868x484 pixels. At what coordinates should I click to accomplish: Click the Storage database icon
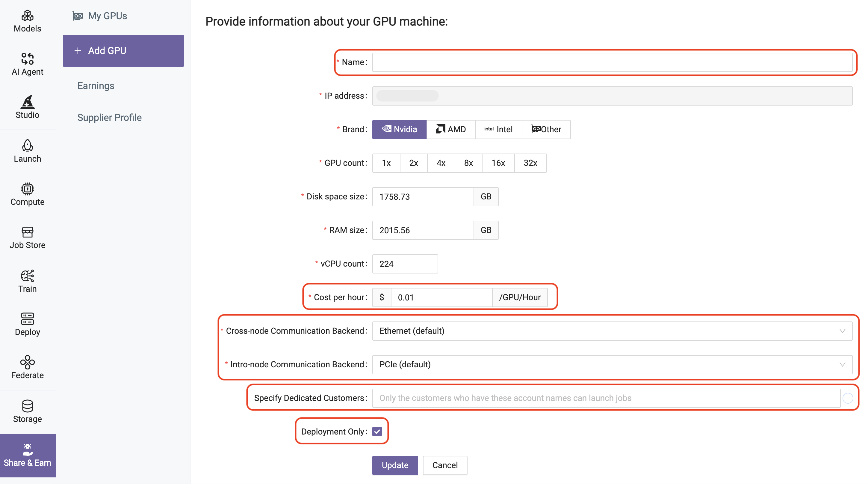point(27,406)
